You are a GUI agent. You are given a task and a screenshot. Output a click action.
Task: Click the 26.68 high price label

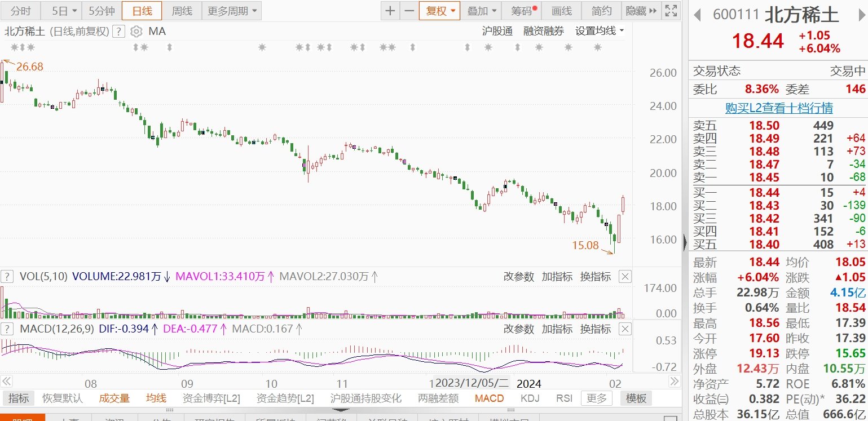(x=29, y=67)
